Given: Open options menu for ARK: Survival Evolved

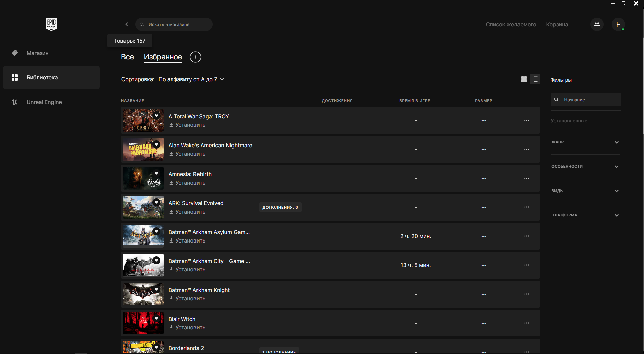Looking at the screenshot, I should pyautogui.click(x=527, y=207).
